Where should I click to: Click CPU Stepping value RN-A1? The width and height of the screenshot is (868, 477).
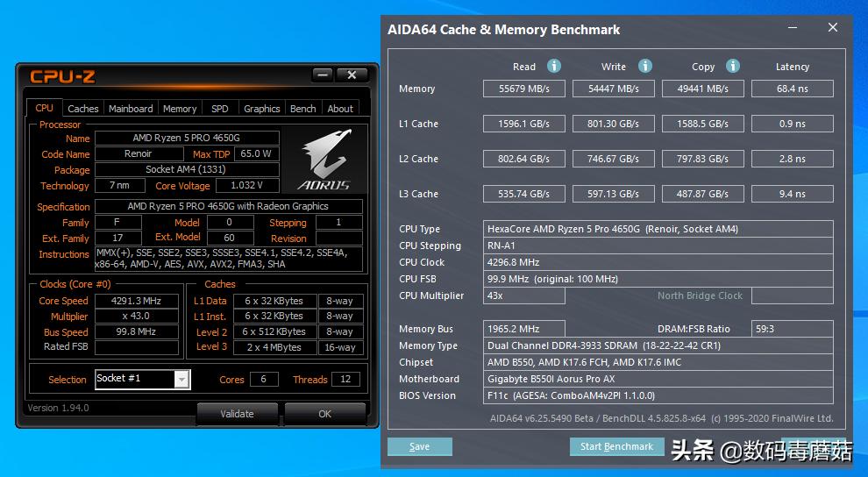pyautogui.click(x=658, y=246)
